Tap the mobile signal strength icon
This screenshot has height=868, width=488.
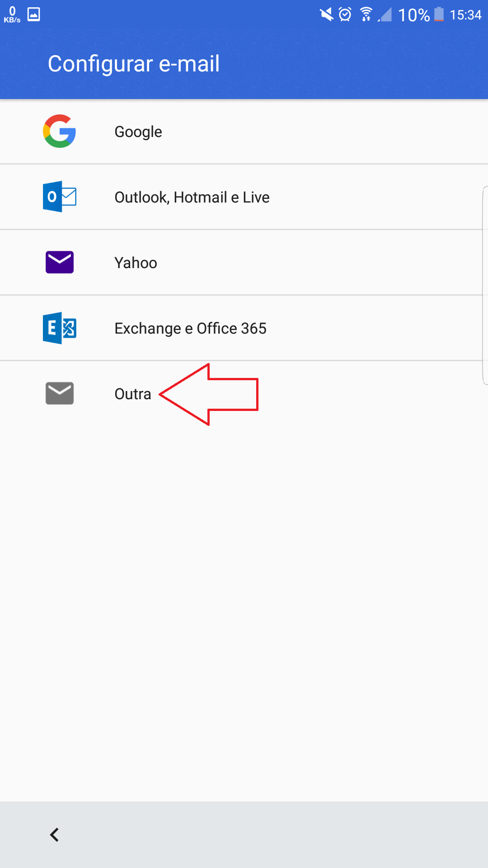pos(385,14)
